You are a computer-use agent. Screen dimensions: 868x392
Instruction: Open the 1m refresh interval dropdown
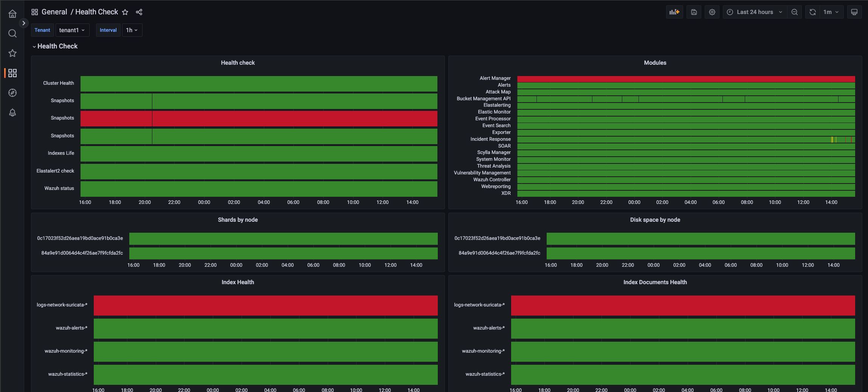pos(831,12)
